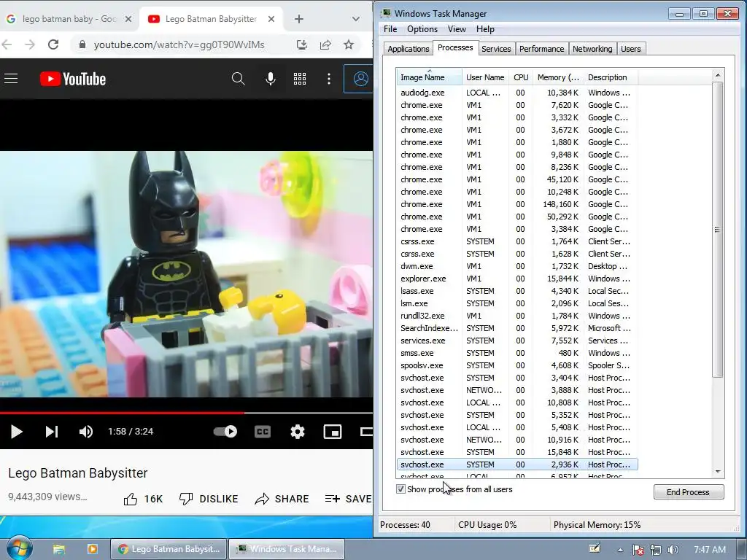Select the lsass.exe process row
The image size is (747, 560).
(517, 291)
